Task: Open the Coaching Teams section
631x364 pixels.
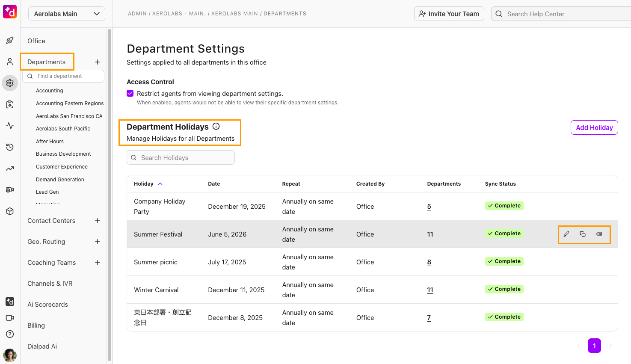Action: click(52, 263)
